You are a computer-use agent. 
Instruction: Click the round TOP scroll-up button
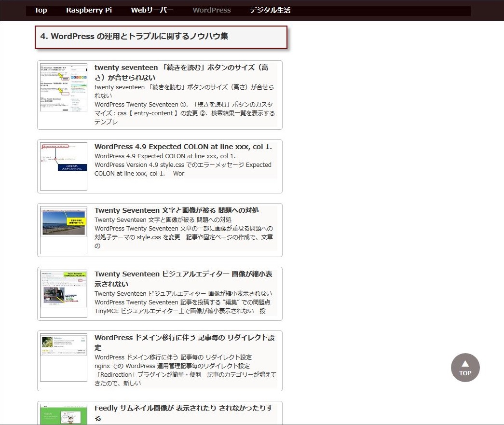(x=465, y=368)
